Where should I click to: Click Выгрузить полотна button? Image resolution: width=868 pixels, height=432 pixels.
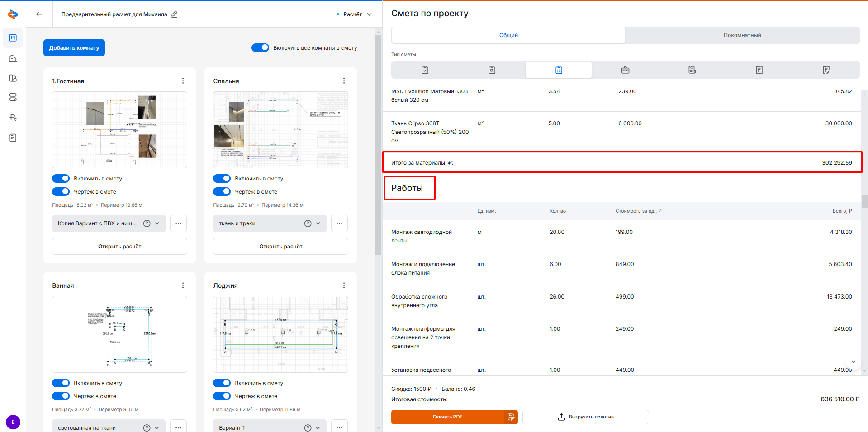[x=585, y=417]
